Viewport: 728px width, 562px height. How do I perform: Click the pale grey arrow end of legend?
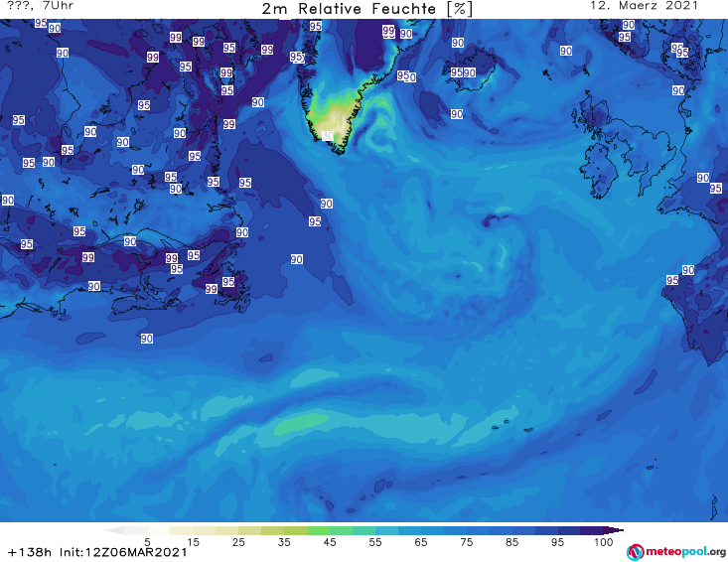[114, 530]
